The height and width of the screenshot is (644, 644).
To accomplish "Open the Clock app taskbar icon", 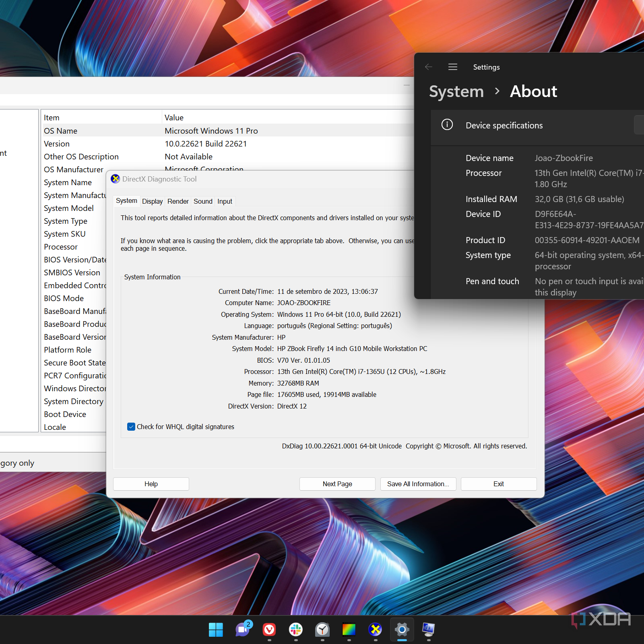I will point(322,630).
